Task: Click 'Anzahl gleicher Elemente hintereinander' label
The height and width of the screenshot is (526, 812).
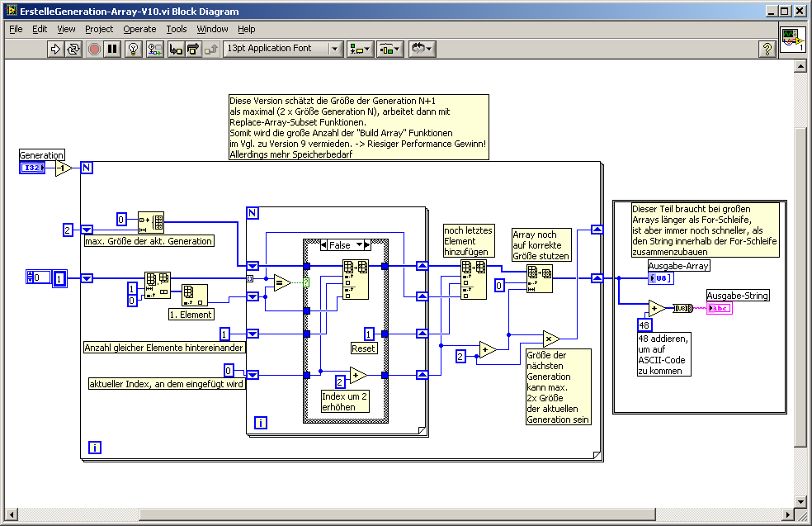Action: click(163, 348)
